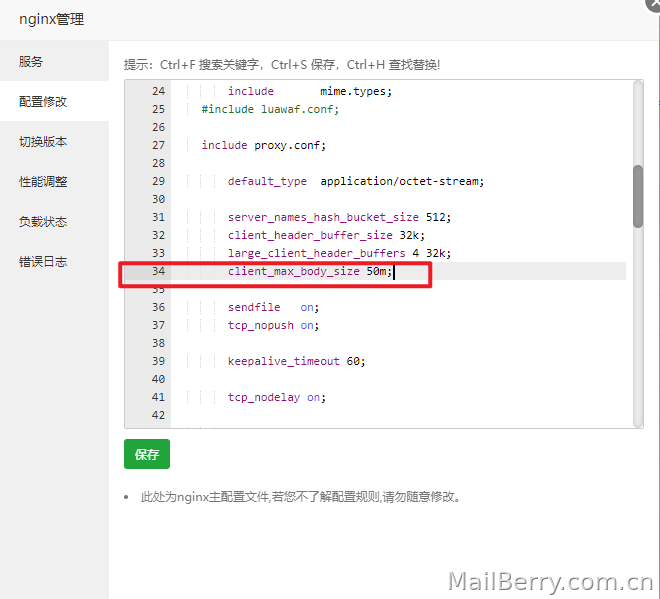The height and width of the screenshot is (599, 660).
Task: Click line number 29 in gutter
Action: pyautogui.click(x=158, y=181)
